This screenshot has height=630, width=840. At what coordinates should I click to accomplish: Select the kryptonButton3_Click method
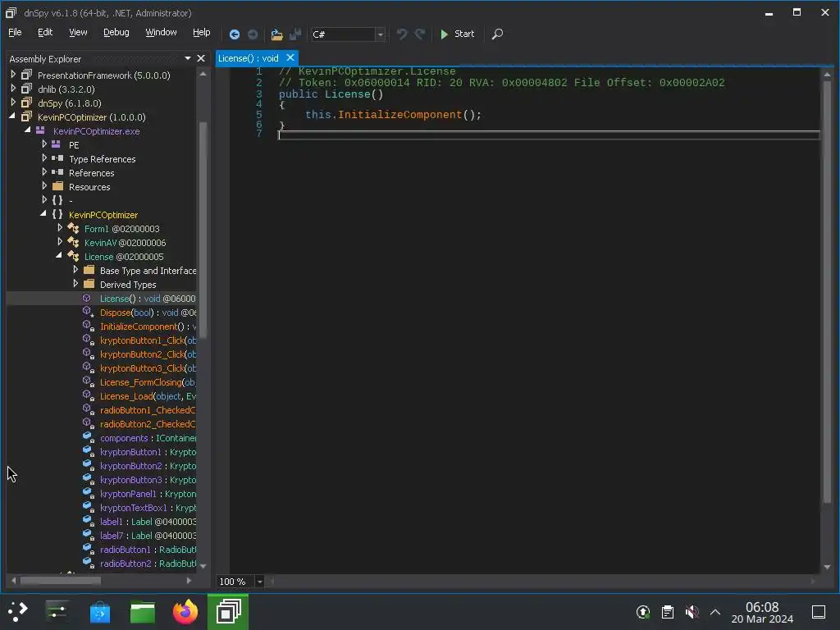(x=148, y=368)
